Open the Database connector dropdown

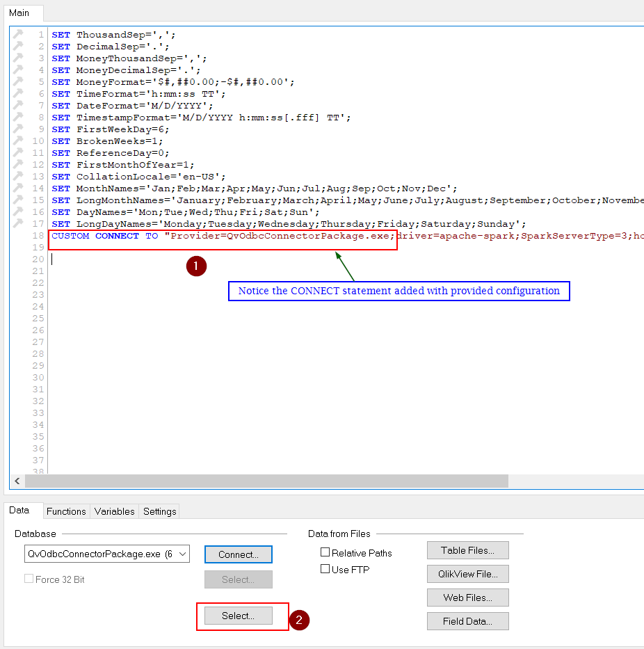point(183,554)
